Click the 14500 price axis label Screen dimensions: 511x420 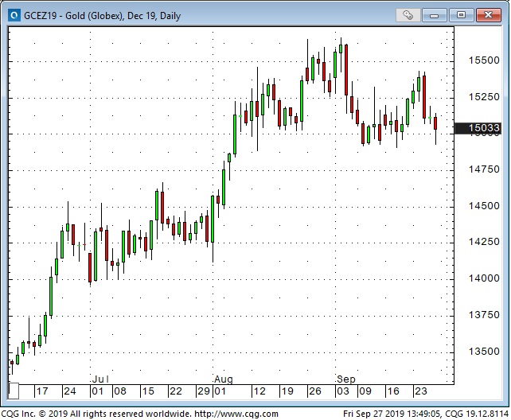[x=484, y=206]
